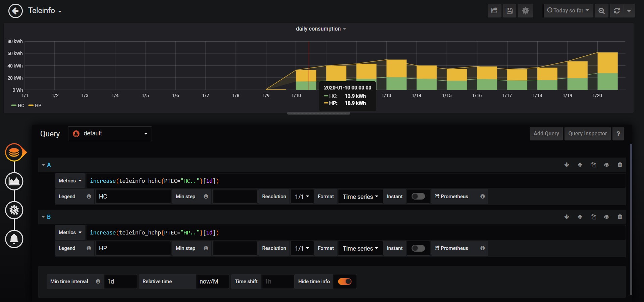Open the Teleinfo dashboard dropdown

(45, 11)
